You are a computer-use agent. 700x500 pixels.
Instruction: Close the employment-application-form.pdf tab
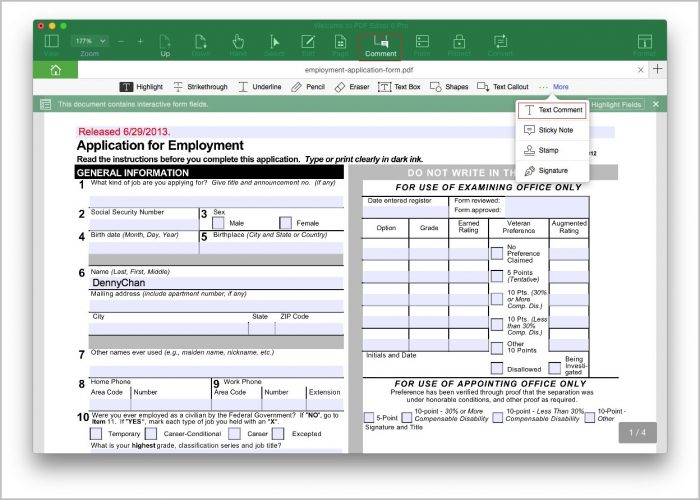click(641, 70)
